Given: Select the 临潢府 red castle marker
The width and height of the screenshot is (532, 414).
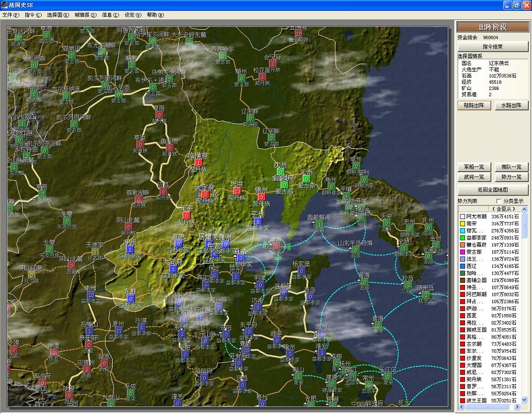Looking at the screenshot, I should click(x=198, y=163).
